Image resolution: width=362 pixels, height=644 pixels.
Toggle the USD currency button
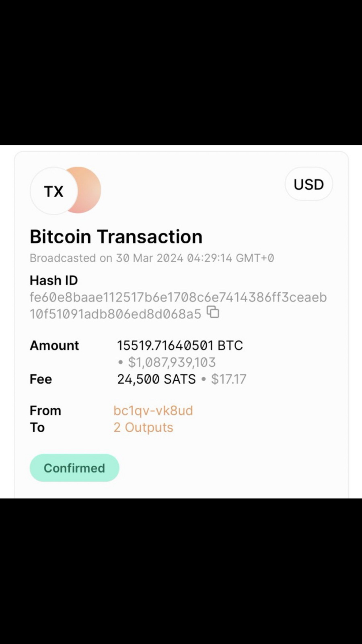coord(309,184)
